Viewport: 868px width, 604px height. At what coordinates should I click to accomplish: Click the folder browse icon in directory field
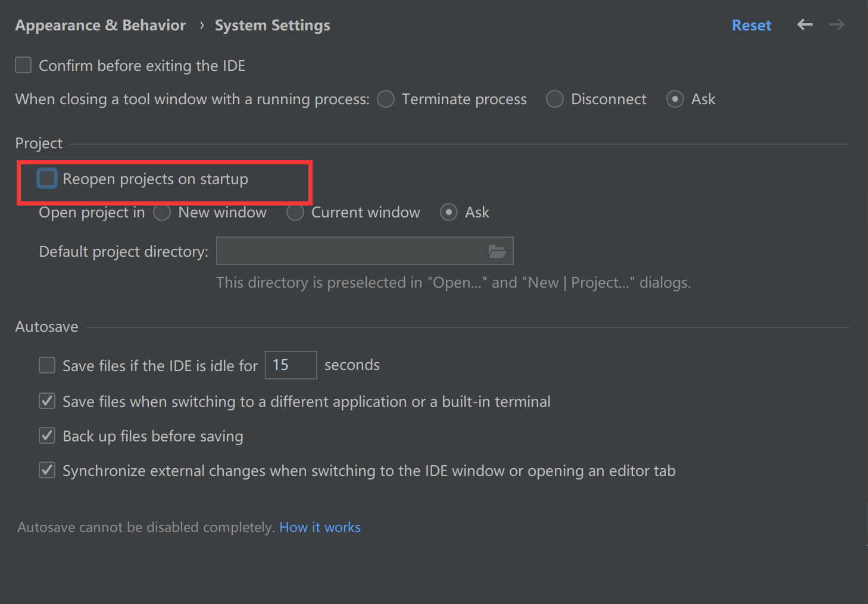coord(497,251)
